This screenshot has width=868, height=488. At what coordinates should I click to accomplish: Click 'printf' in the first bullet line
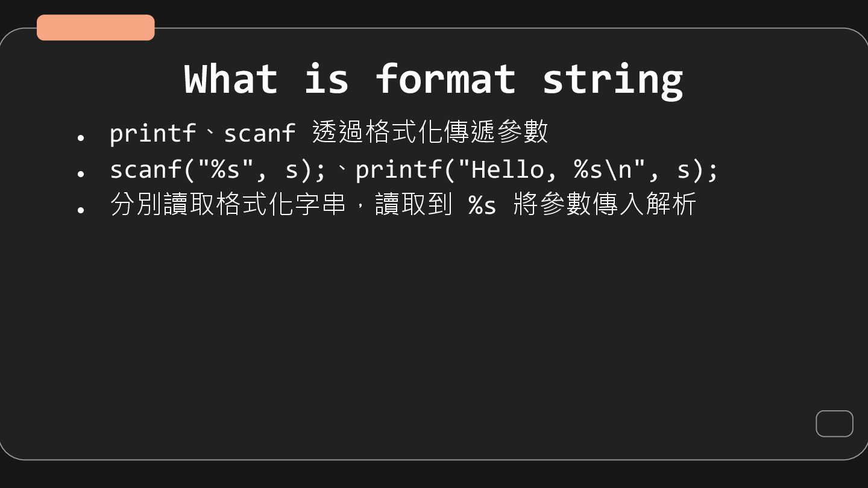point(153,133)
